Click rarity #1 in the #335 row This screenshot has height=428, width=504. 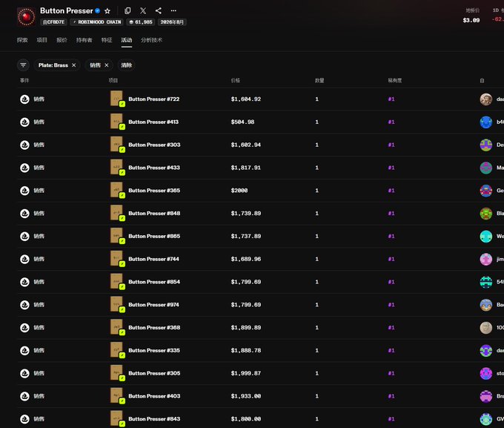click(391, 350)
